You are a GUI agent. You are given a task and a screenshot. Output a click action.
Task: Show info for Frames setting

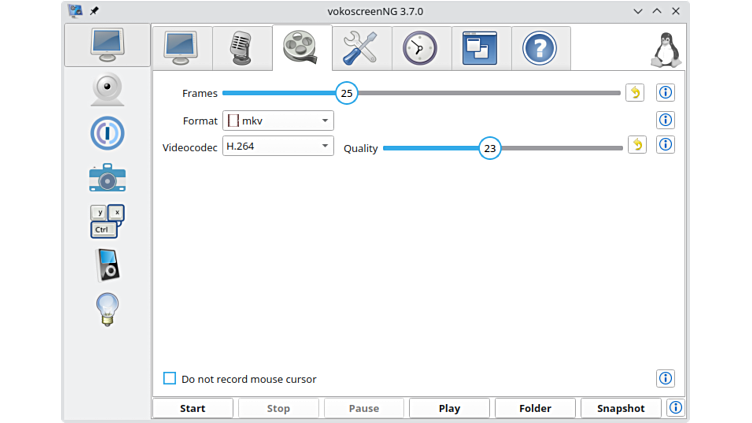click(666, 93)
